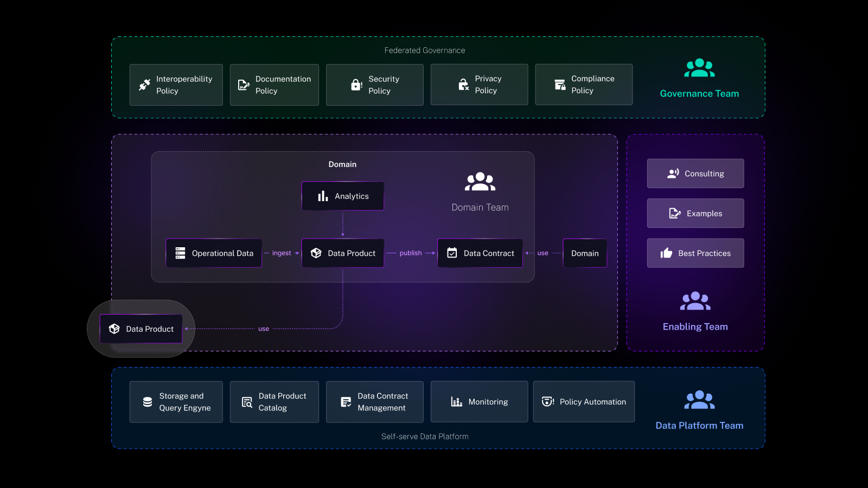Open the Consulting card

[695, 174]
